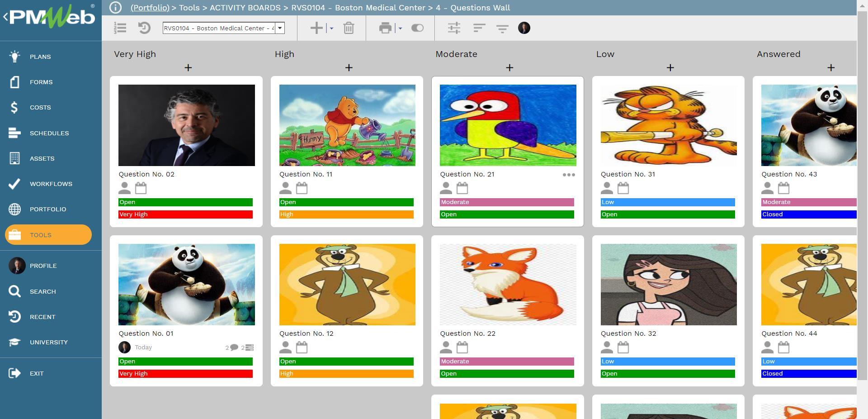Click comments icon on Question No. 01
The width and height of the screenshot is (868, 419).
[234, 348]
